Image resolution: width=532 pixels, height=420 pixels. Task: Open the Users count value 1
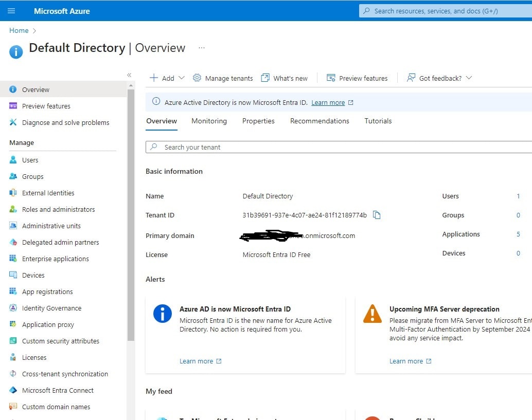pos(518,196)
